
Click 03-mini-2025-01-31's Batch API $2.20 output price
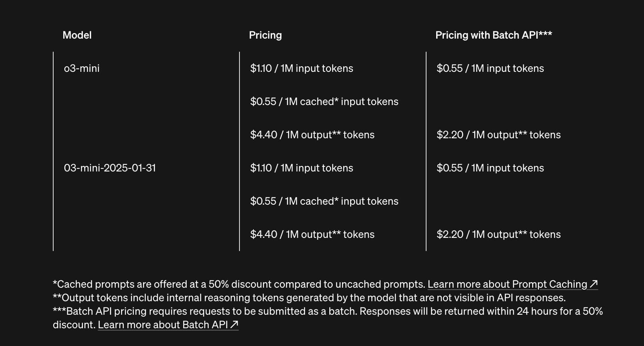pos(498,234)
